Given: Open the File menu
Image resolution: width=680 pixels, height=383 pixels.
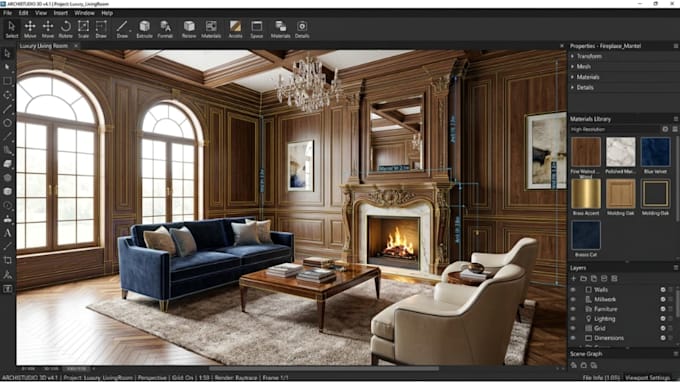Looking at the screenshot, I should pyautogui.click(x=7, y=13).
